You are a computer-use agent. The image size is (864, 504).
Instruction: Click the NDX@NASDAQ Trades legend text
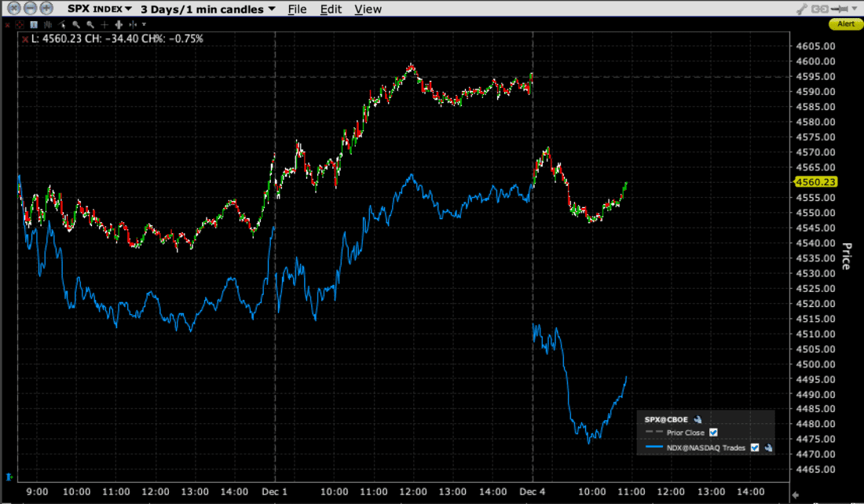tap(706, 447)
